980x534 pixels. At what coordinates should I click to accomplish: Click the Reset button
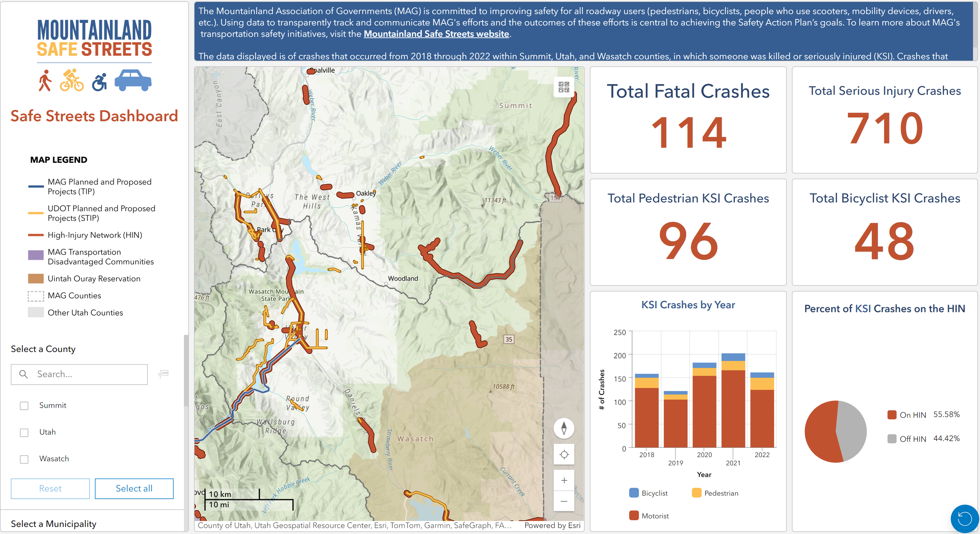[x=50, y=489]
